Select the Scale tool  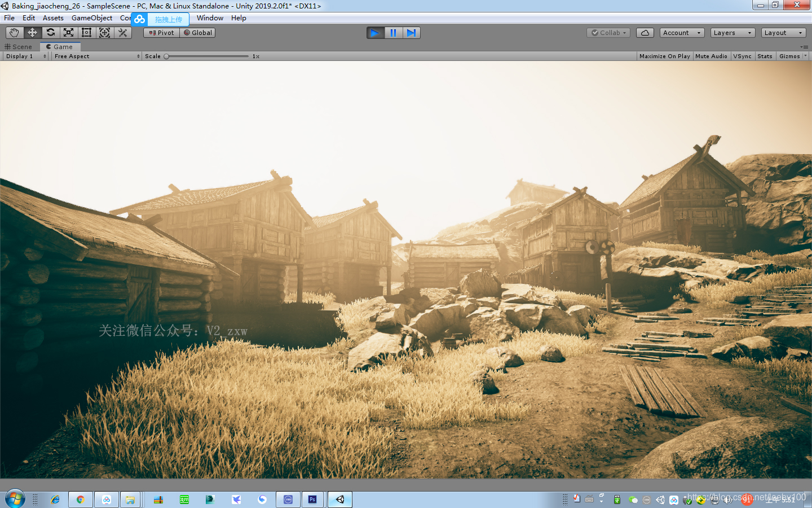[x=68, y=33]
